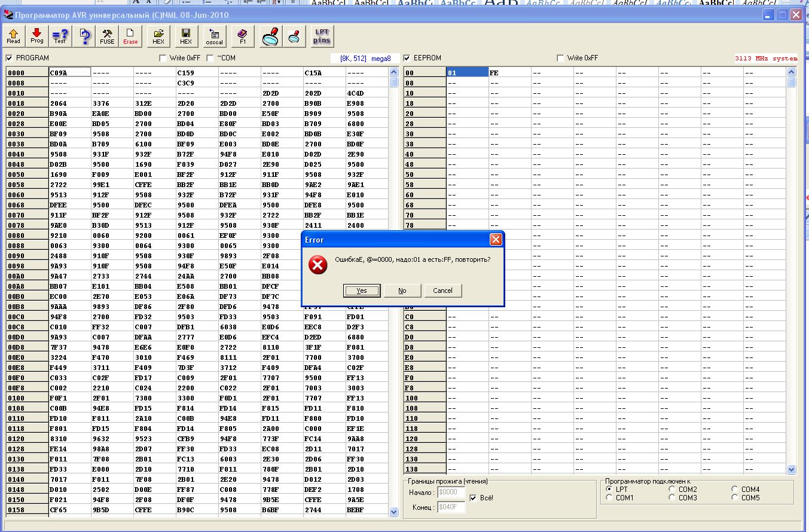Click the Test compare icon
The width and height of the screenshot is (809, 532).
pyautogui.click(x=60, y=36)
